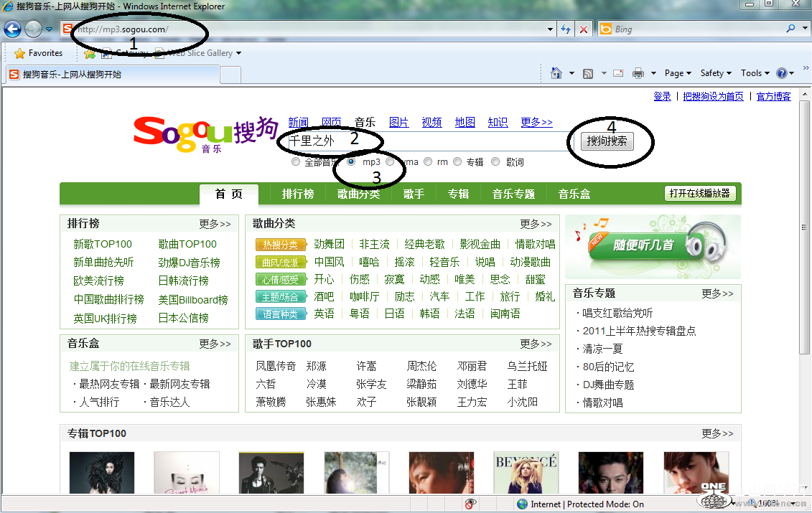Open the zoom level dropdown in status bar
Image resolution: width=812 pixels, height=513 pixels.
click(793, 504)
